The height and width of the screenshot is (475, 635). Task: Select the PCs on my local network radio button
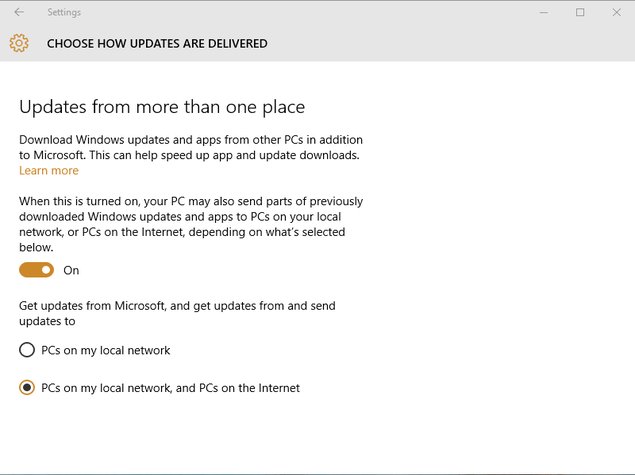point(27,350)
